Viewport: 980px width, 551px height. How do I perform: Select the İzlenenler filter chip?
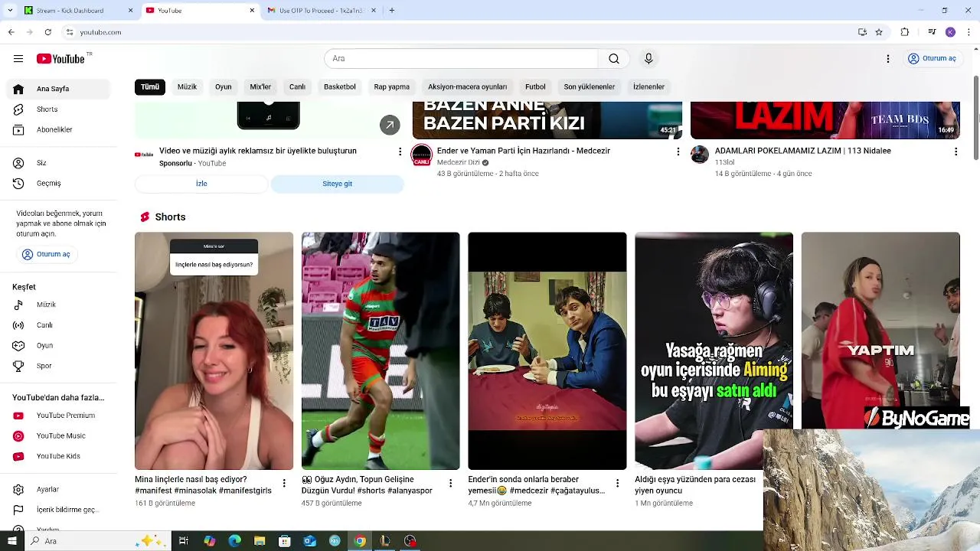(x=649, y=87)
